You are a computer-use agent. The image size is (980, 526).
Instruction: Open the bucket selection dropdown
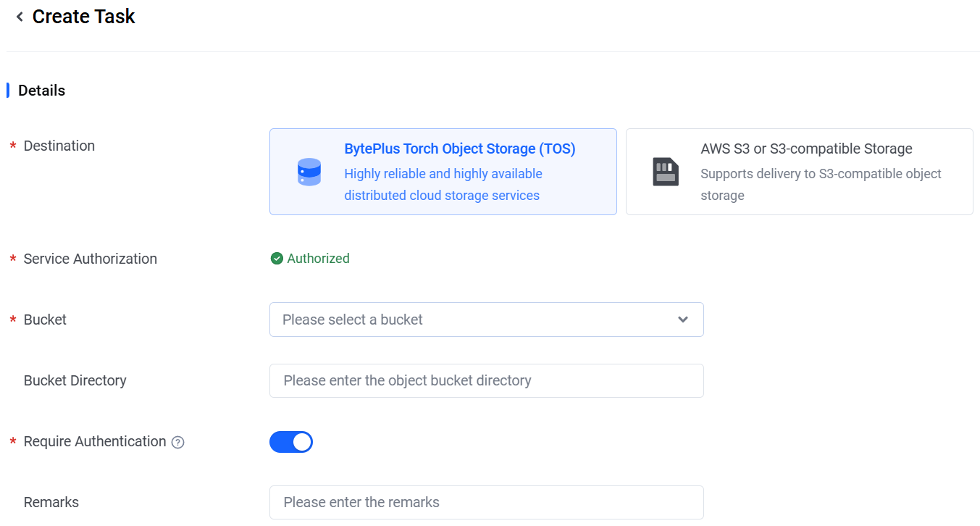pyautogui.click(x=478, y=320)
